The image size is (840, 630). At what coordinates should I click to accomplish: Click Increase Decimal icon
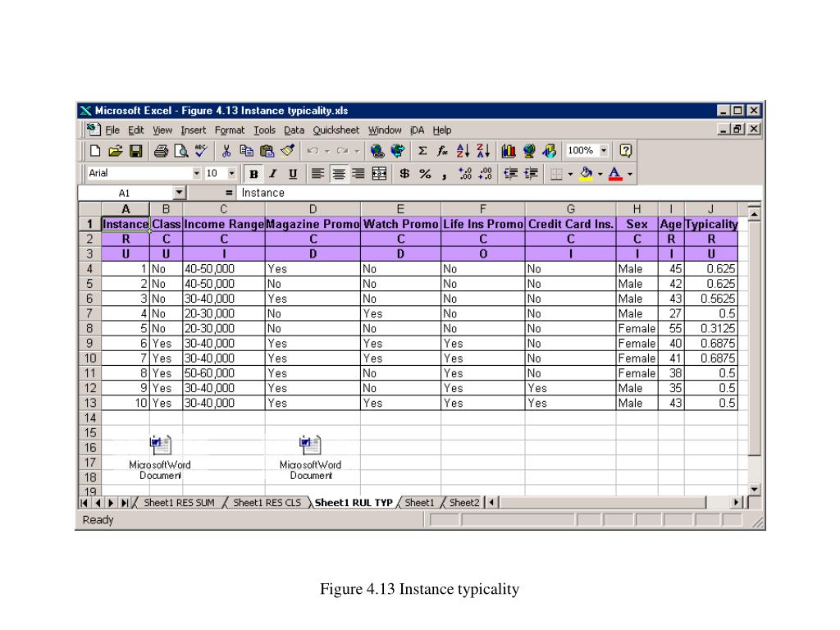(465, 174)
